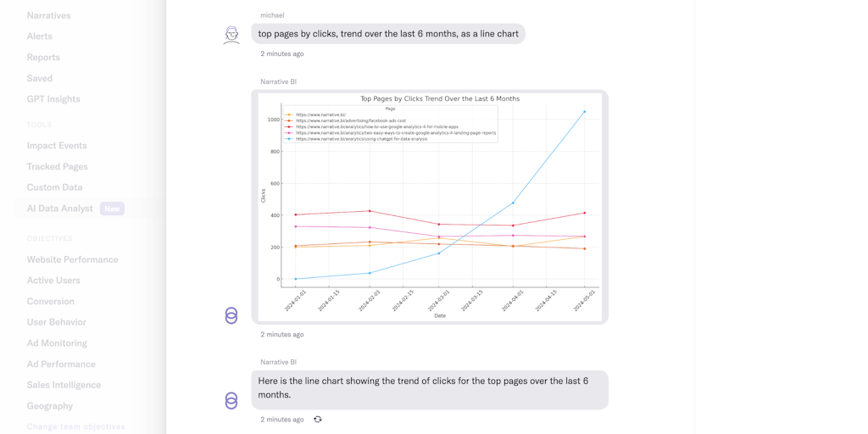
Task: Click the New badge on AI Data Analyst
Action: (112, 209)
